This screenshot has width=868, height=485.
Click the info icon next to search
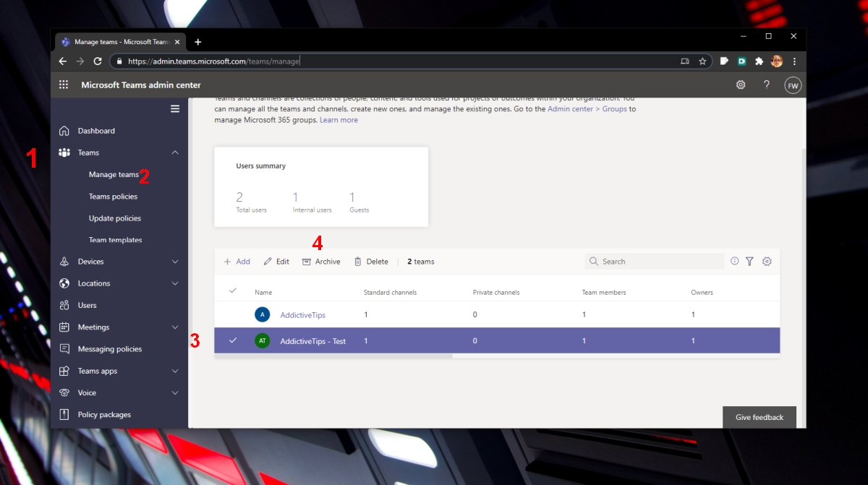pyautogui.click(x=735, y=262)
